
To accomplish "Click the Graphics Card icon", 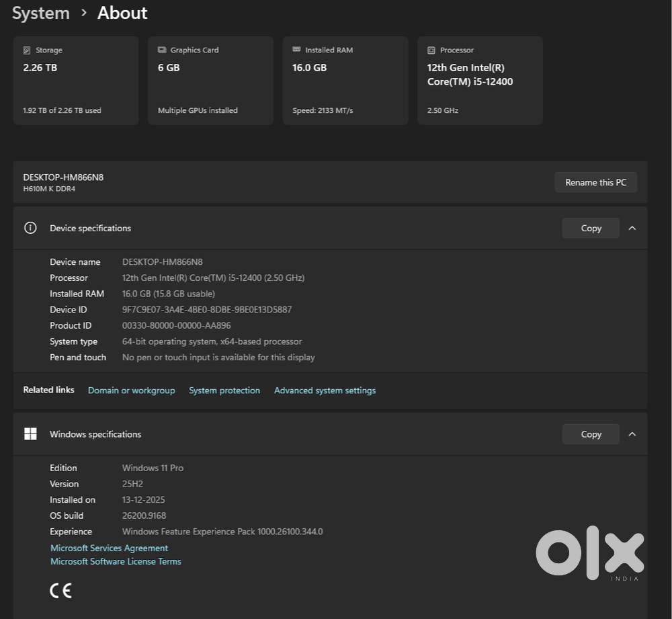I will coord(161,50).
